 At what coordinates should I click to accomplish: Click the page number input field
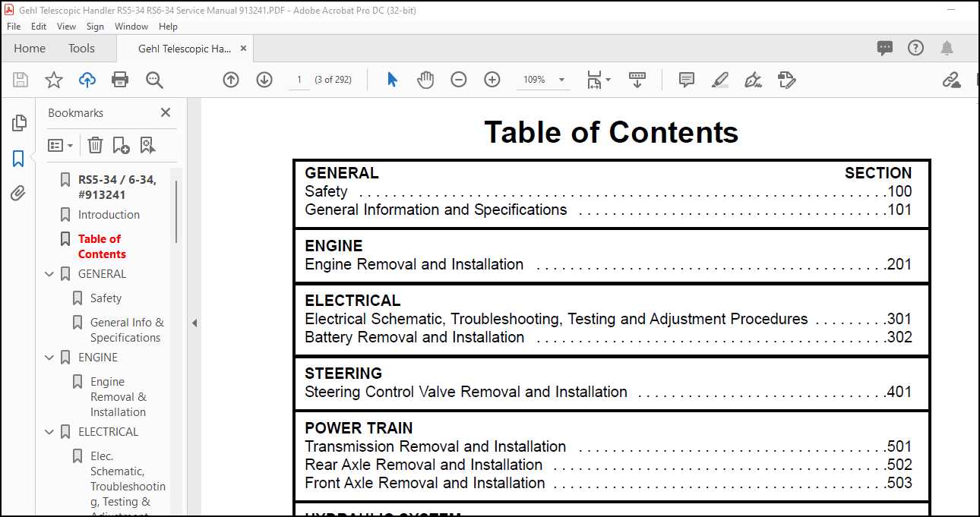point(299,80)
